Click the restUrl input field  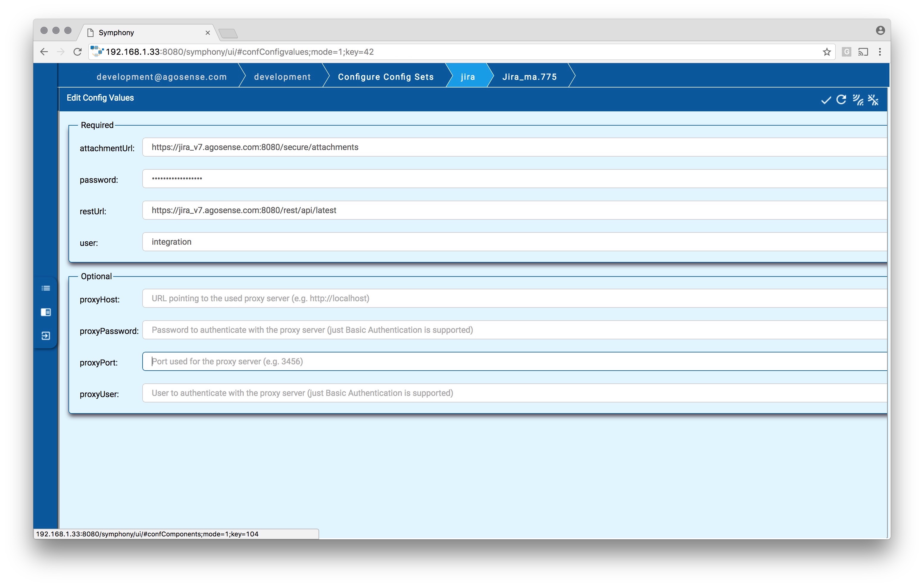pyautogui.click(x=515, y=210)
